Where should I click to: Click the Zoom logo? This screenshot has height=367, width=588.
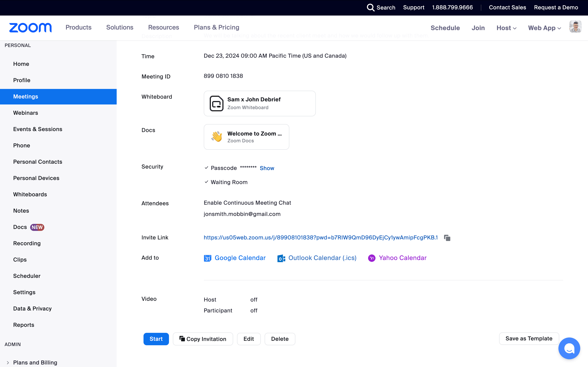tap(30, 28)
